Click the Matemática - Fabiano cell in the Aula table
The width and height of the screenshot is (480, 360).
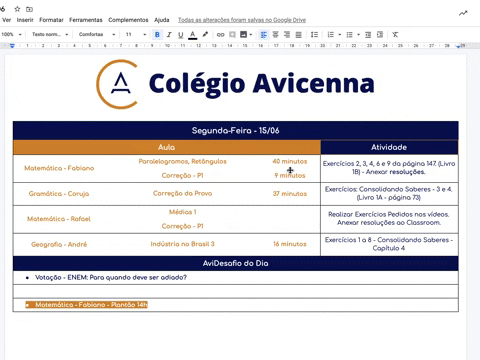click(x=59, y=168)
